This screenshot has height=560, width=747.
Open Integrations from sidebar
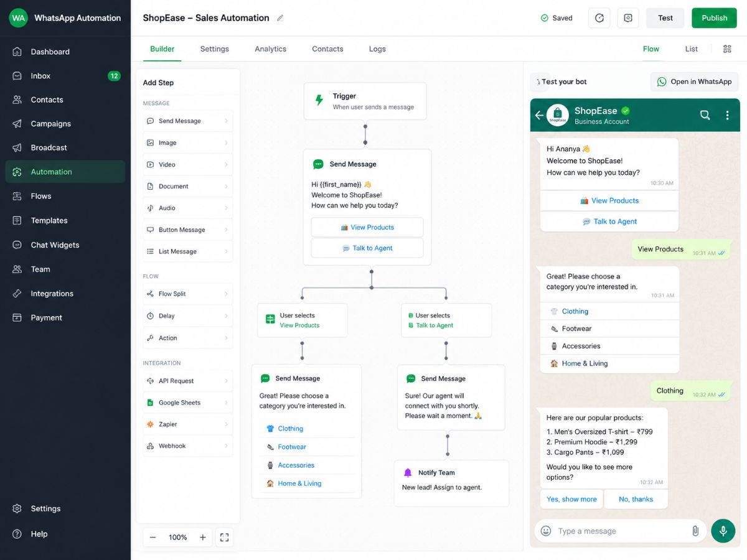[65, 294]
